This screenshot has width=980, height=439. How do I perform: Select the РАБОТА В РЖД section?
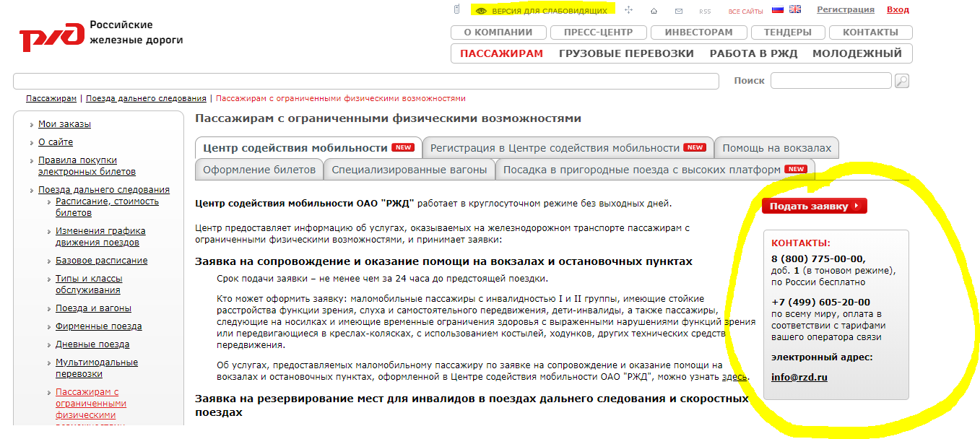753,53
